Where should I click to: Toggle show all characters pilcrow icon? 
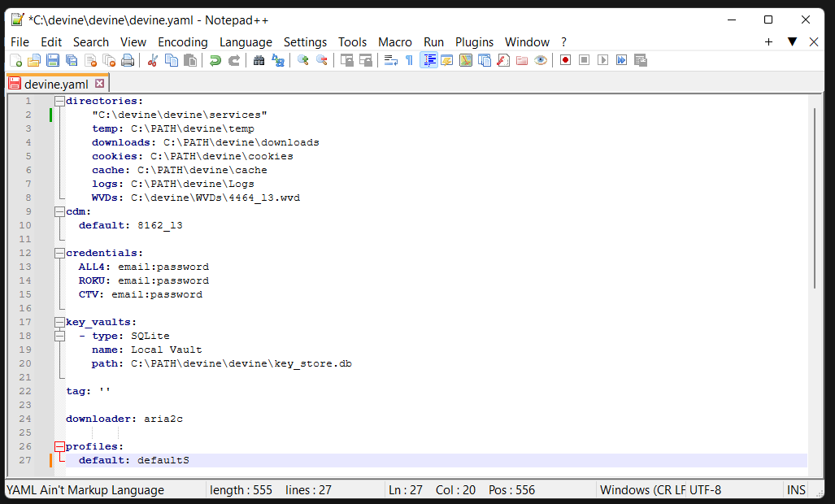[410, 60]
